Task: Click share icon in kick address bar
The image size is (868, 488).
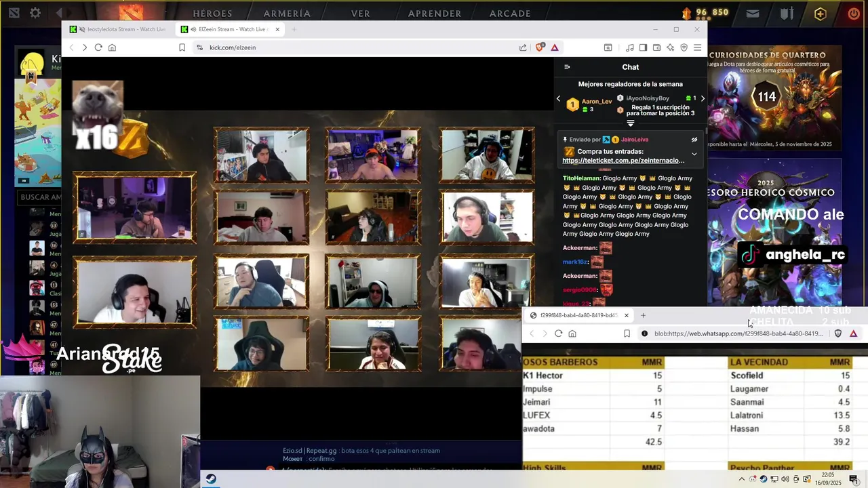Action: click(x=523, y=47)
